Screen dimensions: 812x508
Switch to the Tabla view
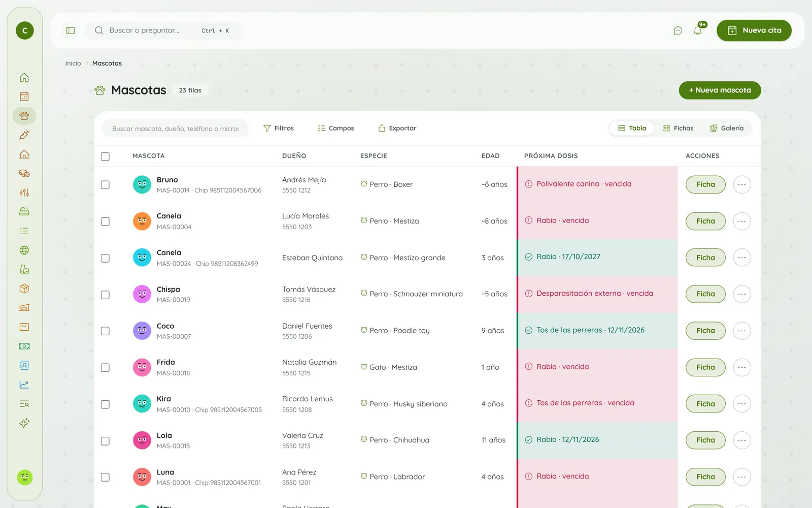point(632,128)
